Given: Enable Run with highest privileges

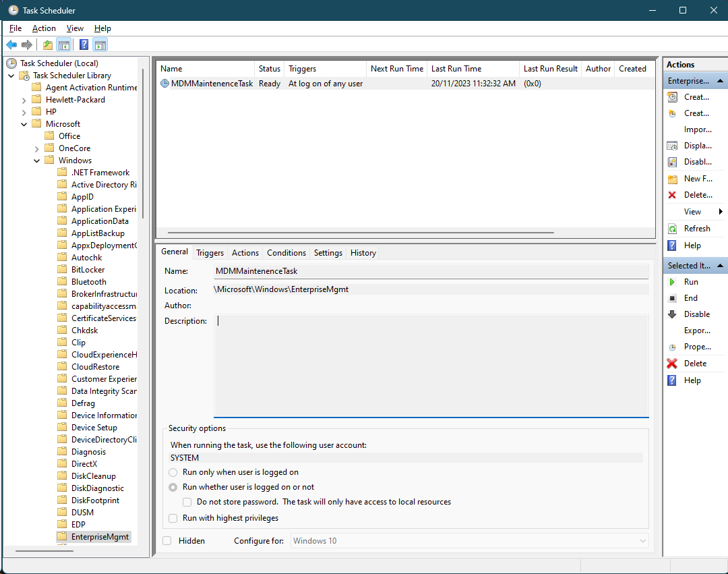Looking at the screenshot, I should (x=173, y=517).
